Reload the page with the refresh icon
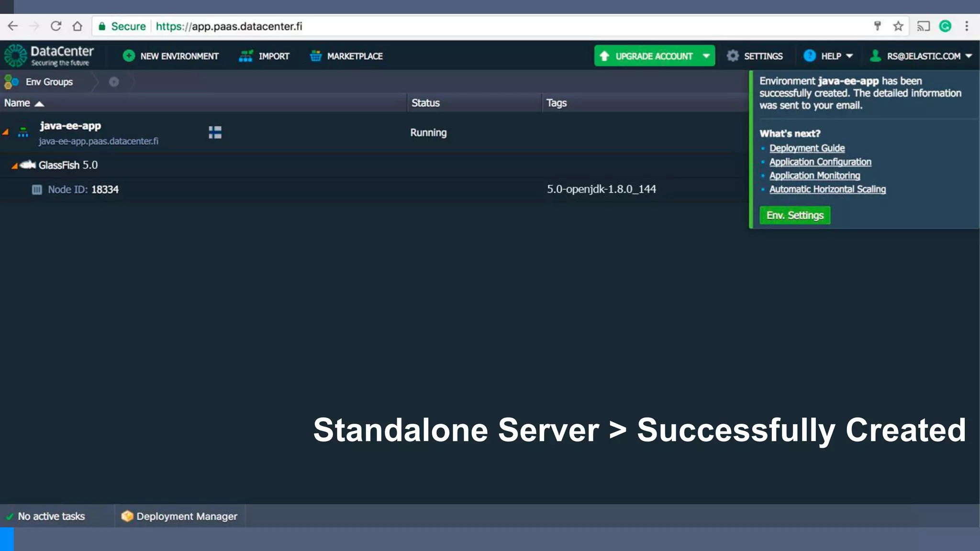The image size is (980, 551). point(56,26)
